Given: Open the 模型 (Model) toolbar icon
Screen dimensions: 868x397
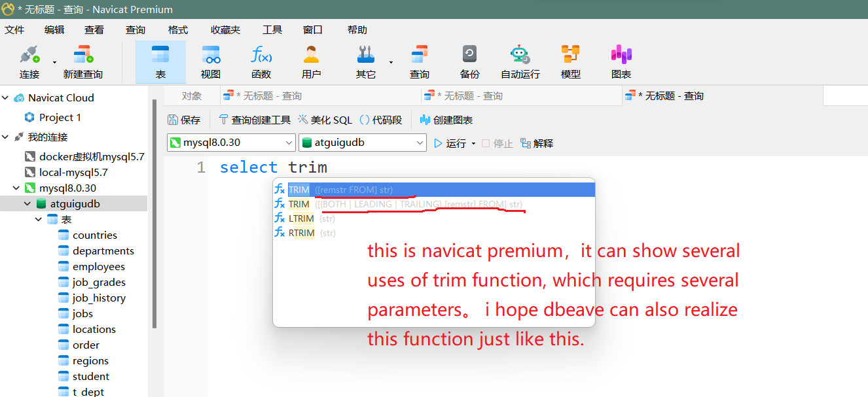Looking at the screenshot, I should click(x=570, y=60).
